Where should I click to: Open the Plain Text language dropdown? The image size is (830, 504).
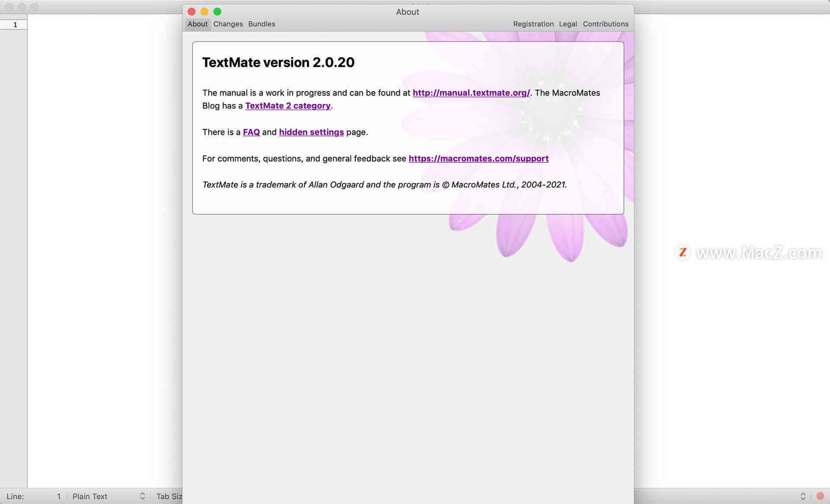tap(108, 497)
